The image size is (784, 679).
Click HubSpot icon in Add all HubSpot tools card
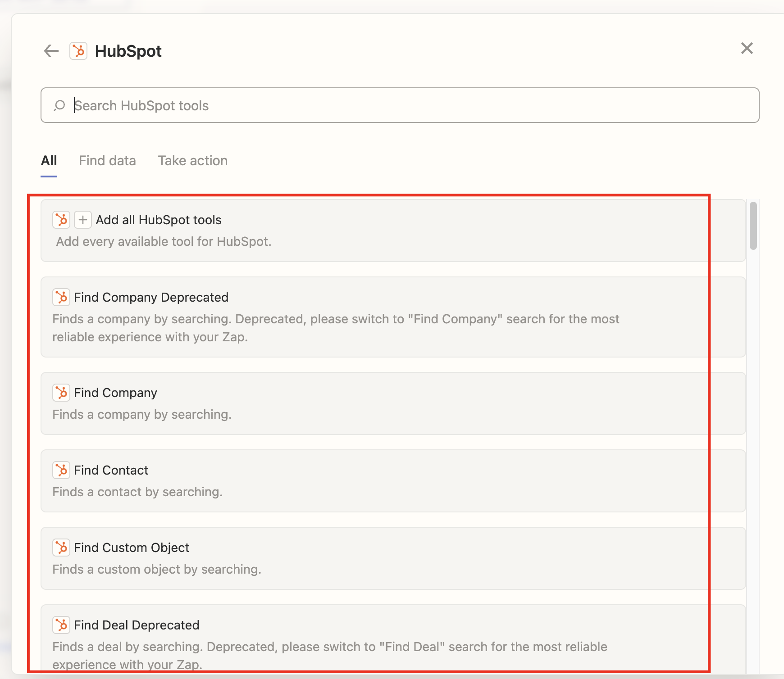click(x=61, y=220)
